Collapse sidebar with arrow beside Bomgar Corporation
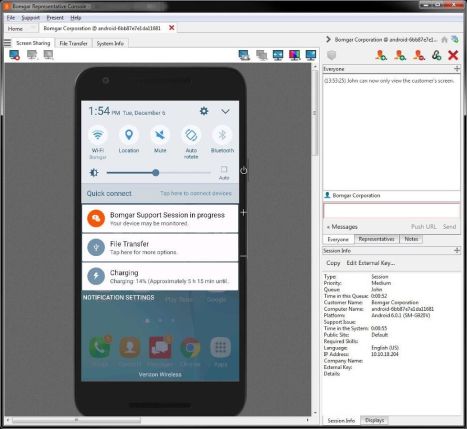The image size is (467, 429). pos(328,39)
